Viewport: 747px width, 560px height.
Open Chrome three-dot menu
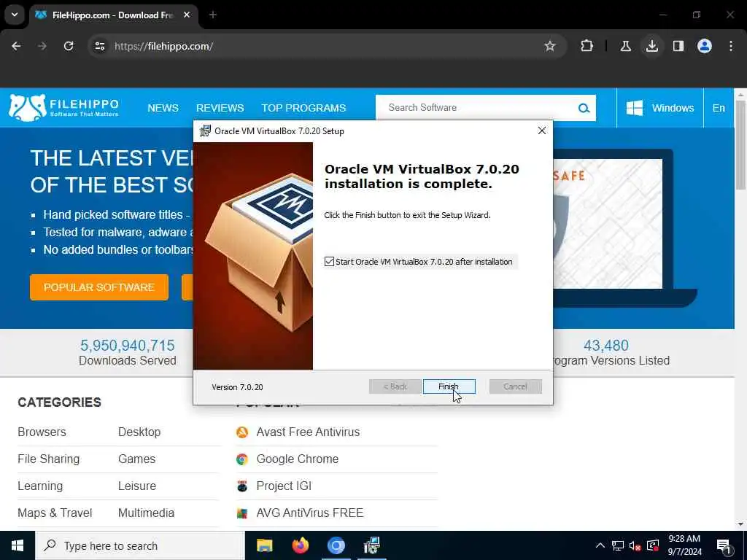[731, 46]
